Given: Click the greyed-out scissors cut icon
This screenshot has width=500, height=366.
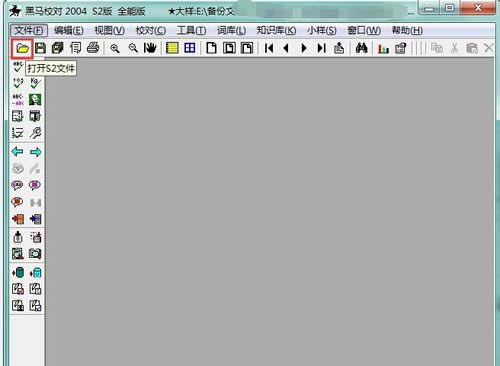Looking at the screenshot, I should point(454,48).
